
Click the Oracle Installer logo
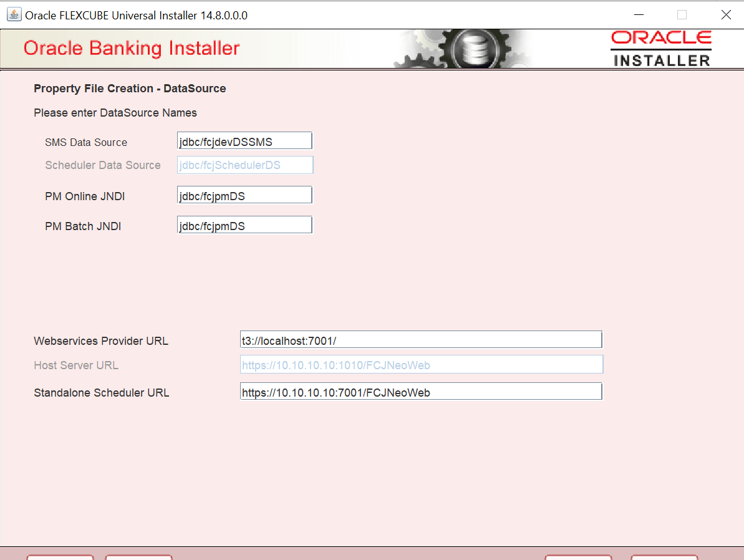(661, 49)
